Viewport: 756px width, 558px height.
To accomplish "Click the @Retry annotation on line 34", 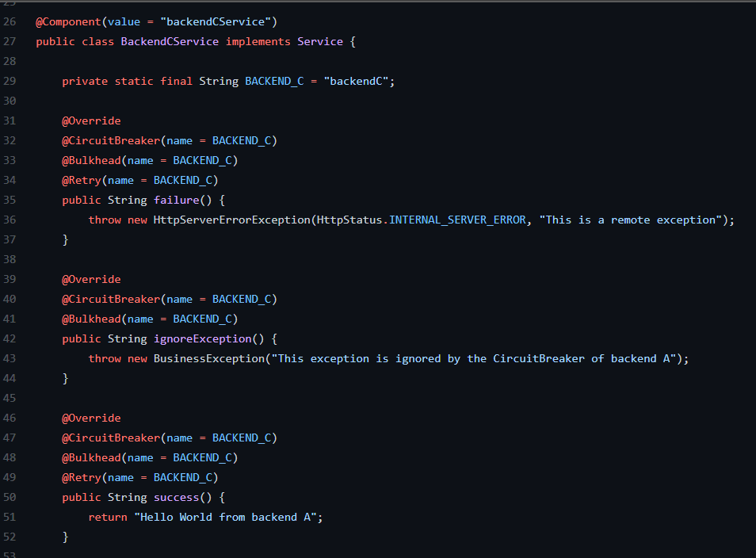I will click(82, 180).
